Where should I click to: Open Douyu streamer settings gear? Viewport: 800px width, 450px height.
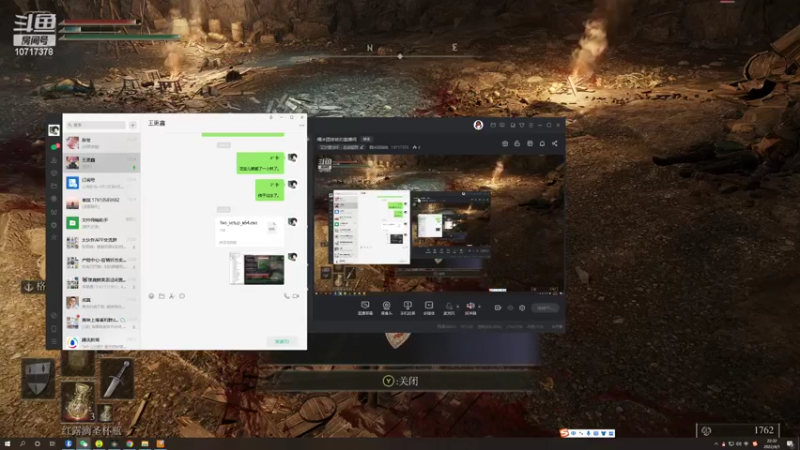522,308
